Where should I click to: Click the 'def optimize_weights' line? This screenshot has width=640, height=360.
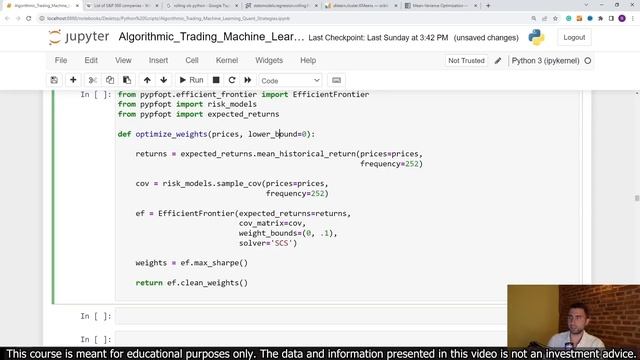216,134
